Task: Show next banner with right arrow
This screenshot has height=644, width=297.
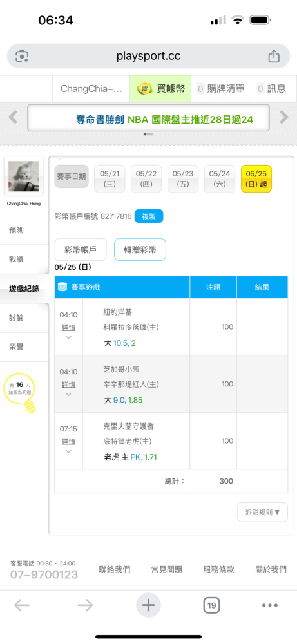Action: coord(284,117)
